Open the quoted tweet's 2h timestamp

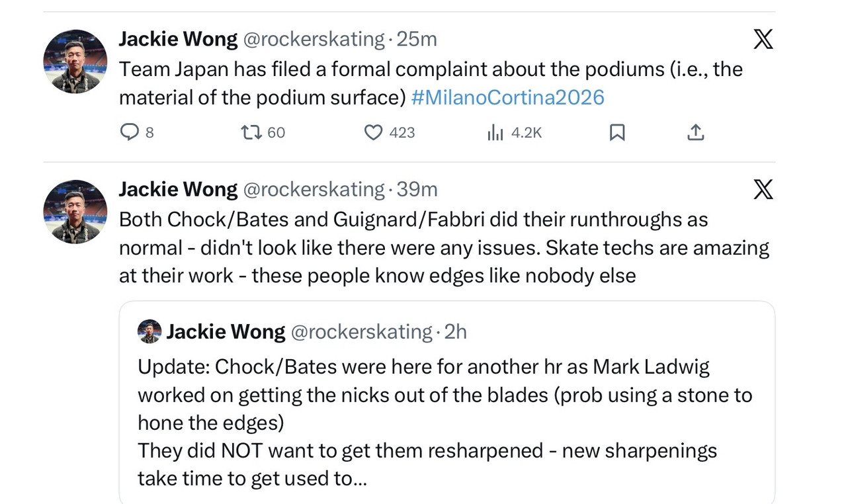tap(455, 331)
